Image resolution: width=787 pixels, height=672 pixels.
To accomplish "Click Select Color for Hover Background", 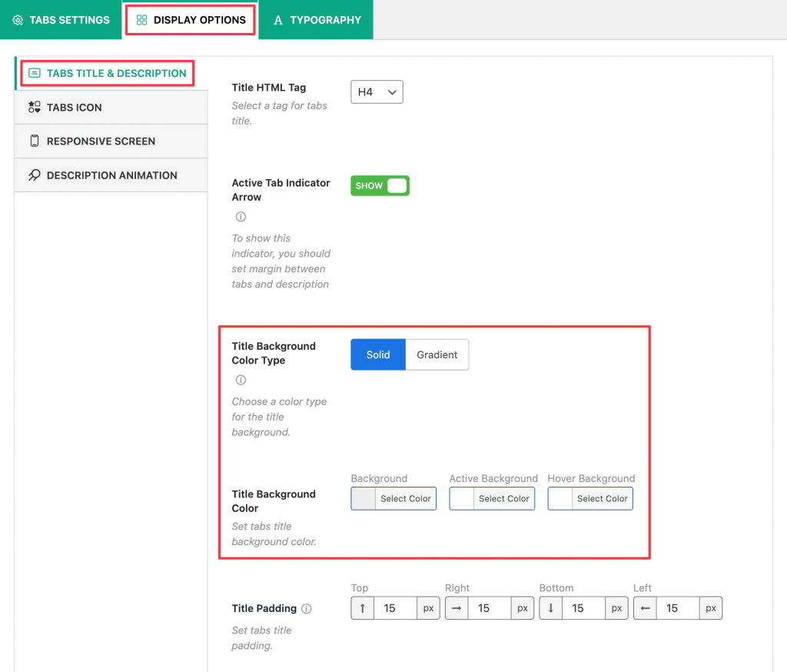I will point(603,499).
